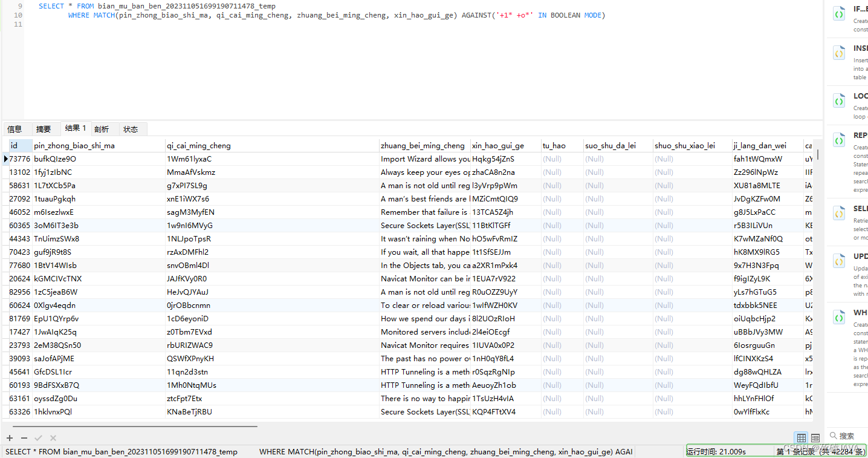
Task: Select cell oiUqbcHjp2
Action: [767, 318]
